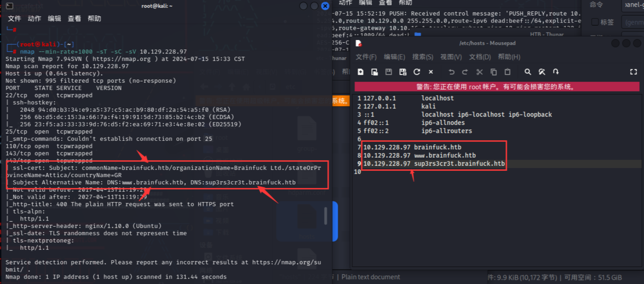
Task: Click the Save As icon in Mousepad
Action: (403, 72)
